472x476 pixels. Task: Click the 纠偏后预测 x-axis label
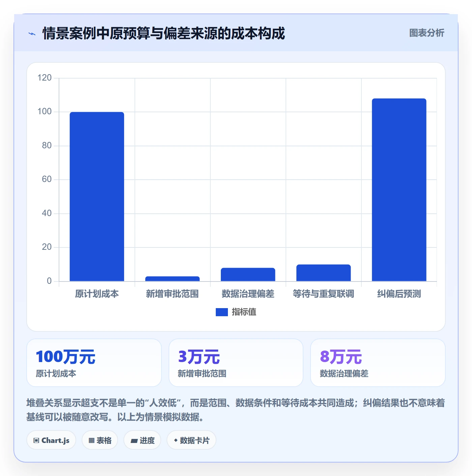pos(399,294)
